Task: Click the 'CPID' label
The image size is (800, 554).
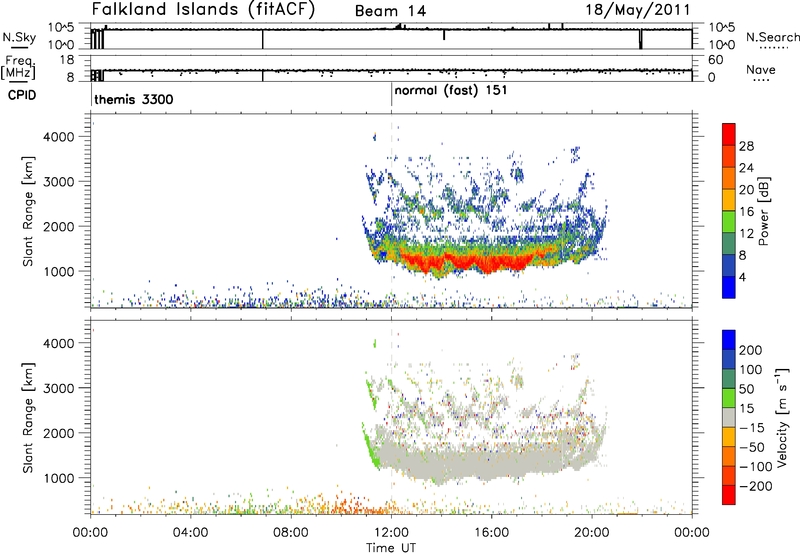Action: (x=22, y=95)
